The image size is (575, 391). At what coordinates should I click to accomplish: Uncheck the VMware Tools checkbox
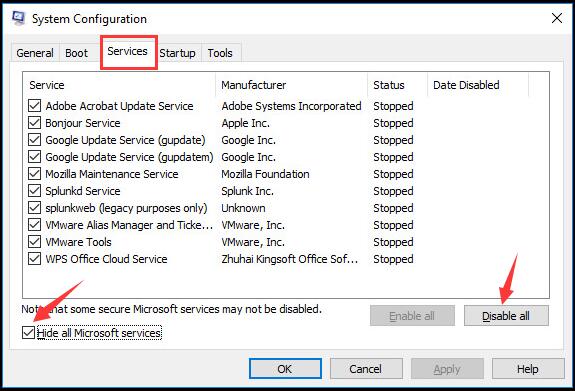tap(34, 242)
